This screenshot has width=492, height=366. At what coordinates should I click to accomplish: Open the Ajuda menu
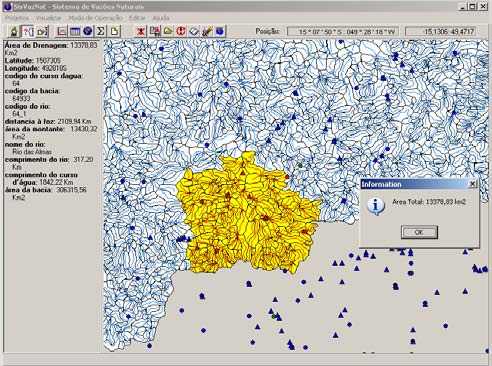(161, 18)
